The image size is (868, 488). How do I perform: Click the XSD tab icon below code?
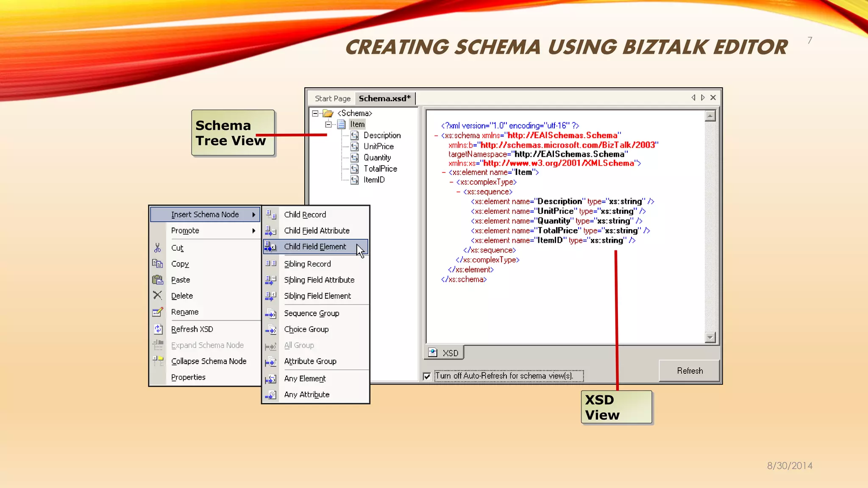point(433,352)
